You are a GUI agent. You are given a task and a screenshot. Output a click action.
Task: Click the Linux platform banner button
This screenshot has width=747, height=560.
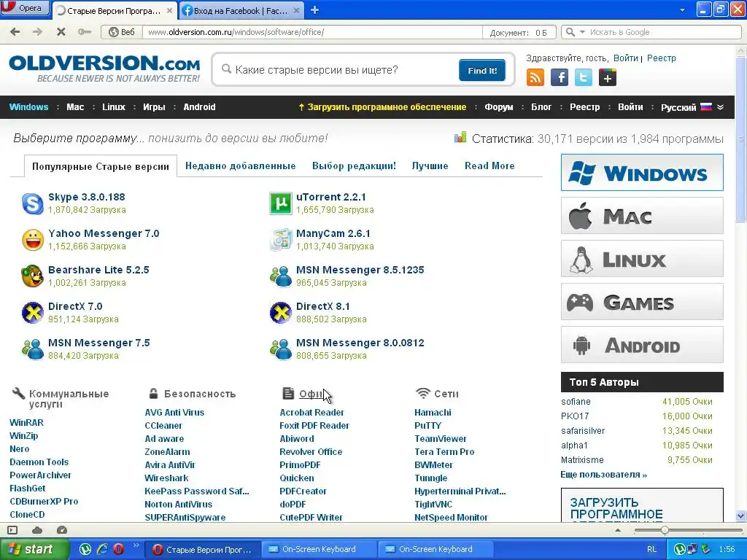coord(642,259)
